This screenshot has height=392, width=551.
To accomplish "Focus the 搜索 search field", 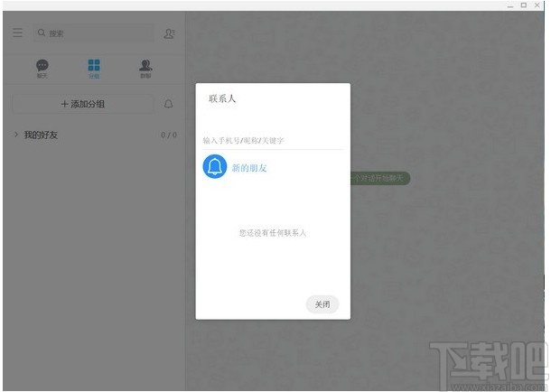I will (93, 33).
